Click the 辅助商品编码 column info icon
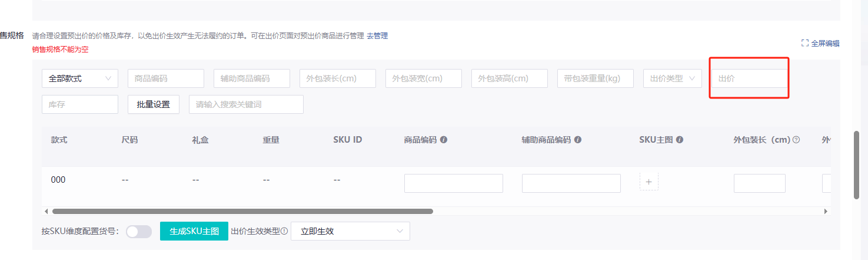The image size is (868, 260). pyautogui.click(x=578, y=140)
